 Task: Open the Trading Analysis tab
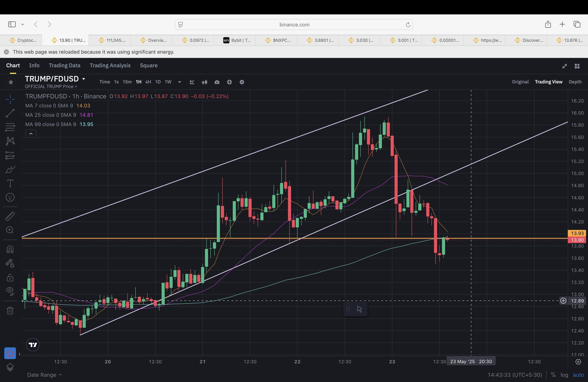click(x=110, y=66)
